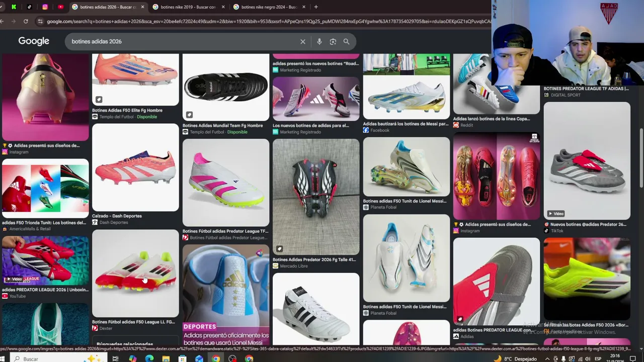
Task: Close the 'botines nike negro 2024' tab
Action: [x=304, y=7]
